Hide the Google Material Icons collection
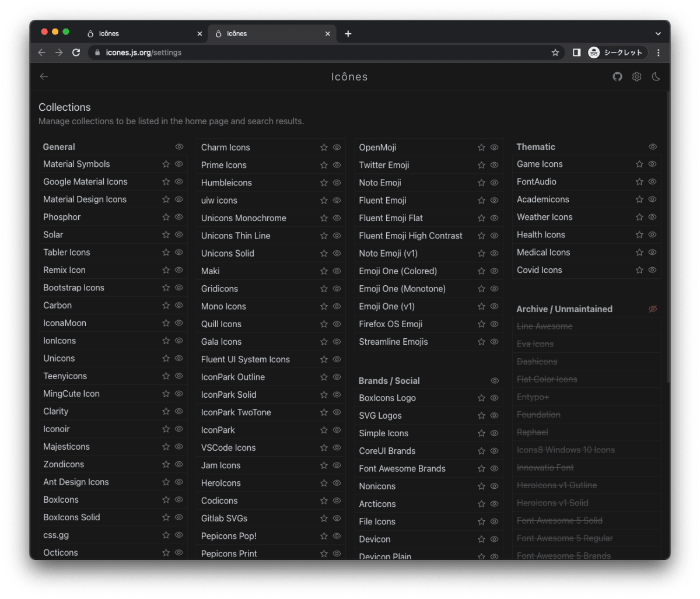 [179, 182]
